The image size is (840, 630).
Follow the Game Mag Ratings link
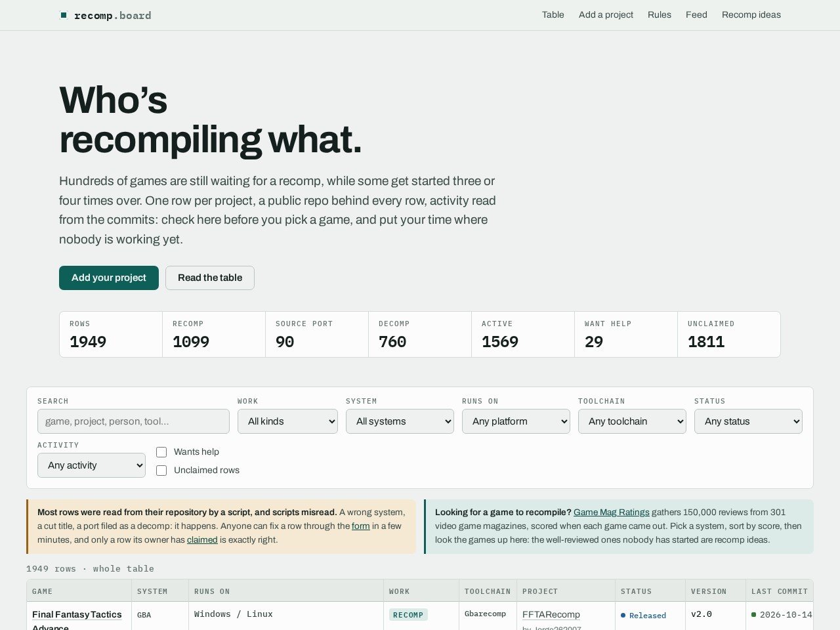pos(612,513)
